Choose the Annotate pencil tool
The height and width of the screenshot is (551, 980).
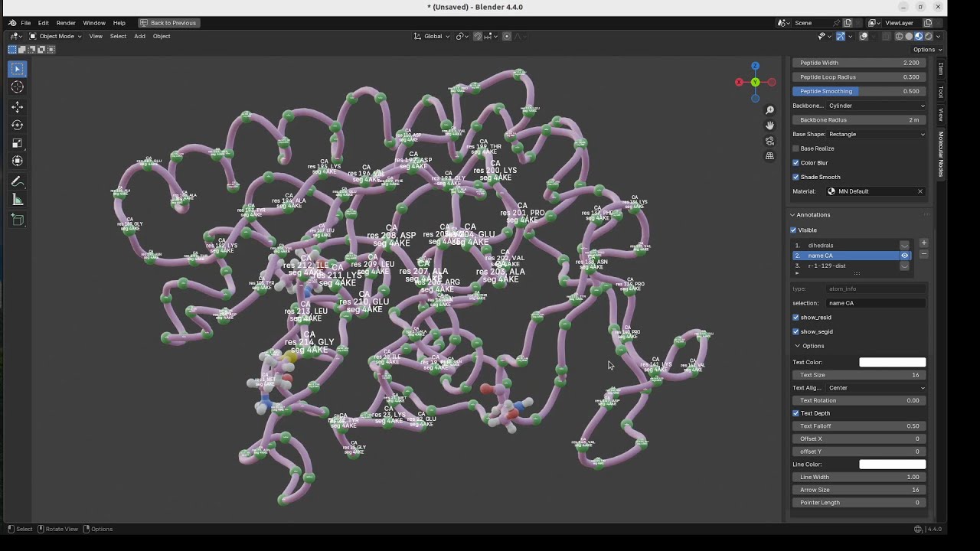(17, 181)
